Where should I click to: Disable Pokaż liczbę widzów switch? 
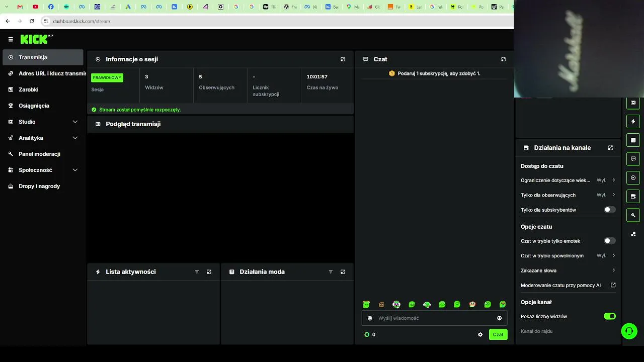609,316
